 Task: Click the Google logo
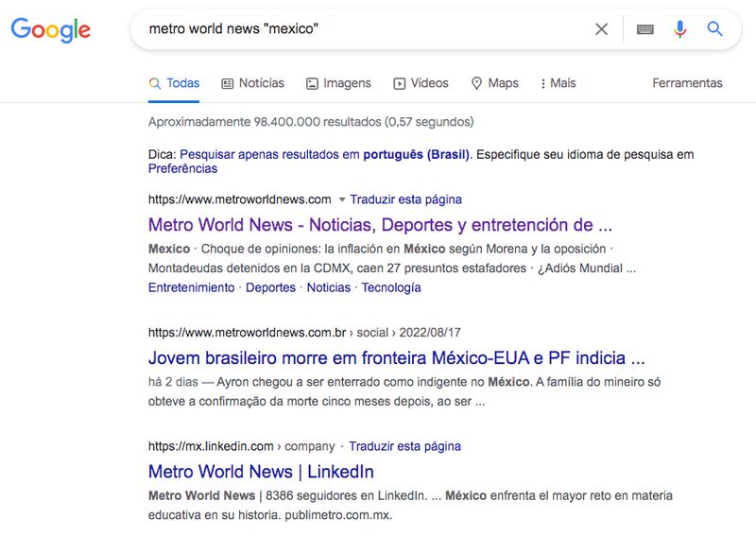point(51,30)
